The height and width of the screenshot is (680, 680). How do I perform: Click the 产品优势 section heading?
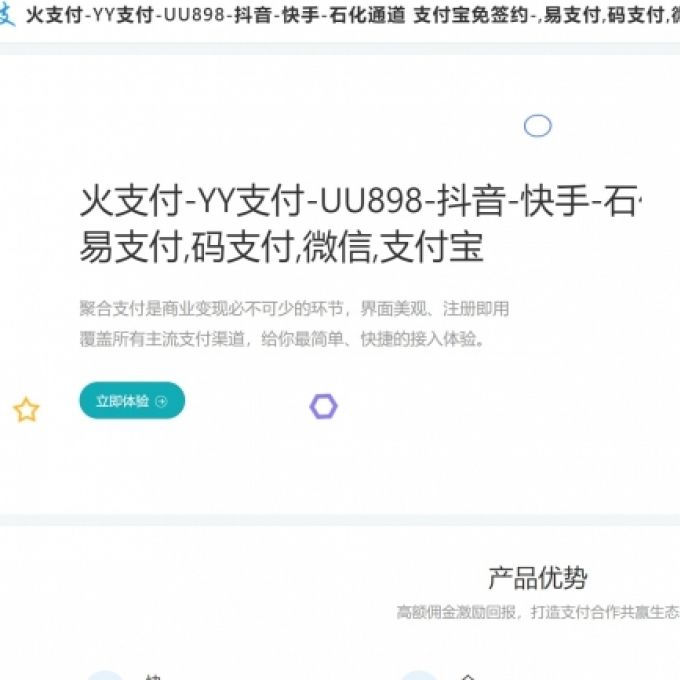pyautogui.click(x=538, y=578)
